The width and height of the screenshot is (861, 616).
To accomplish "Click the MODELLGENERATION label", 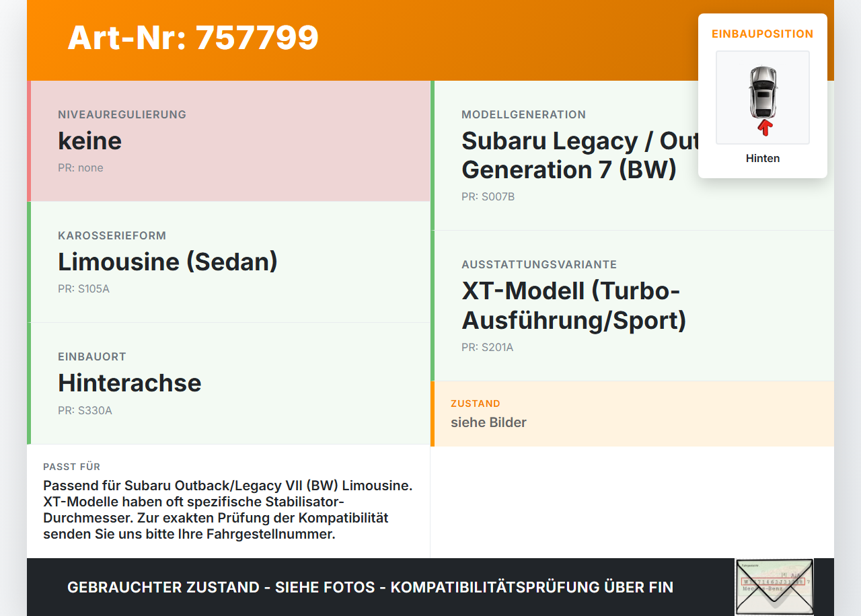I will [524, 115].
